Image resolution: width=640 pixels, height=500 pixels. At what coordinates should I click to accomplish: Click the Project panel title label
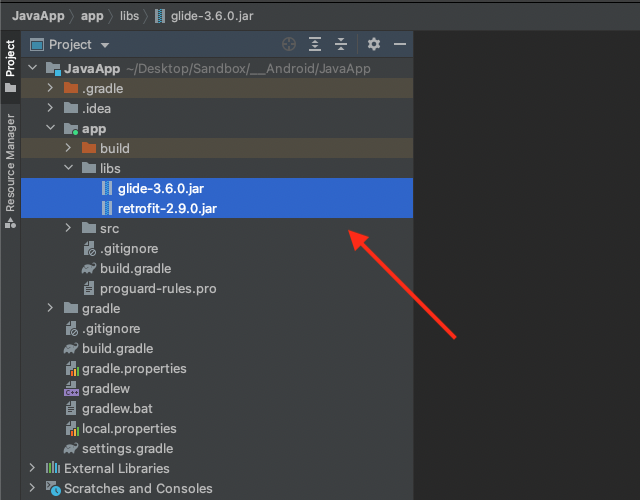tap(70, 44)
